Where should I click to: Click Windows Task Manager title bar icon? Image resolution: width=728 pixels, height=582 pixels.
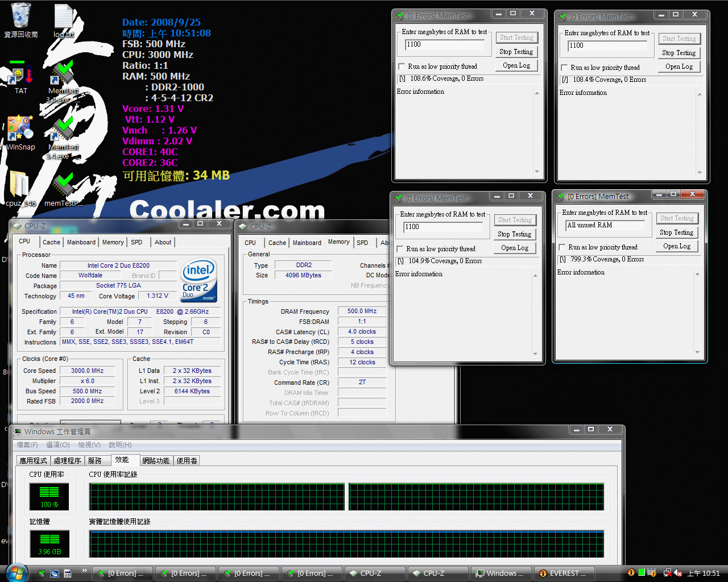[x=18, y=431]
